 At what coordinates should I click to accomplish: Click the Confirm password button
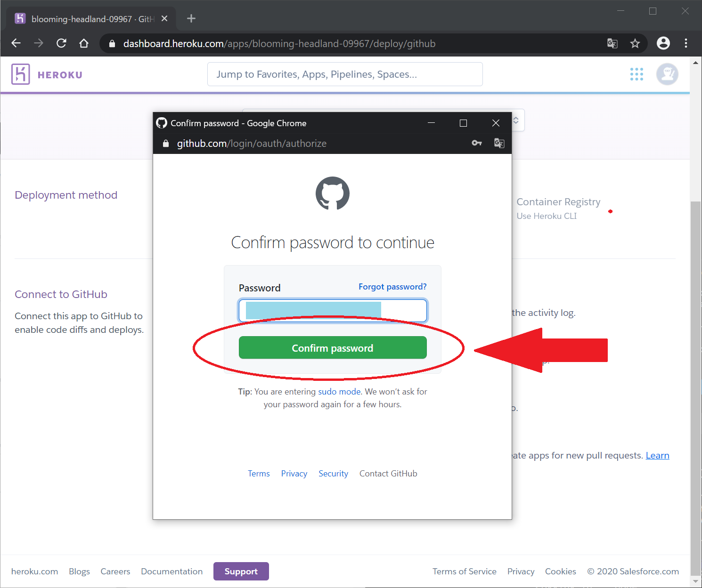click(x=333, y=347)
